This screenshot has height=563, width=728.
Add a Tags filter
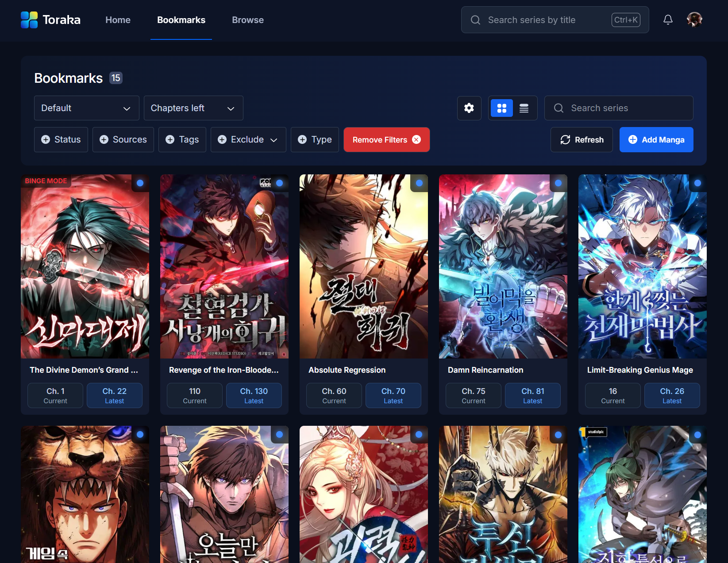(182, 140)
